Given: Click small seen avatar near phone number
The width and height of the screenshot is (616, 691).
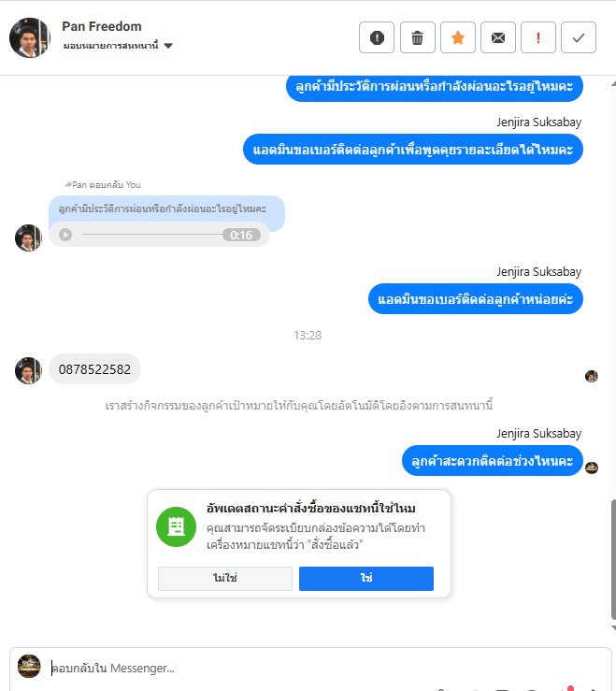Looking at the screenshot, I should [x=592, y=376].
